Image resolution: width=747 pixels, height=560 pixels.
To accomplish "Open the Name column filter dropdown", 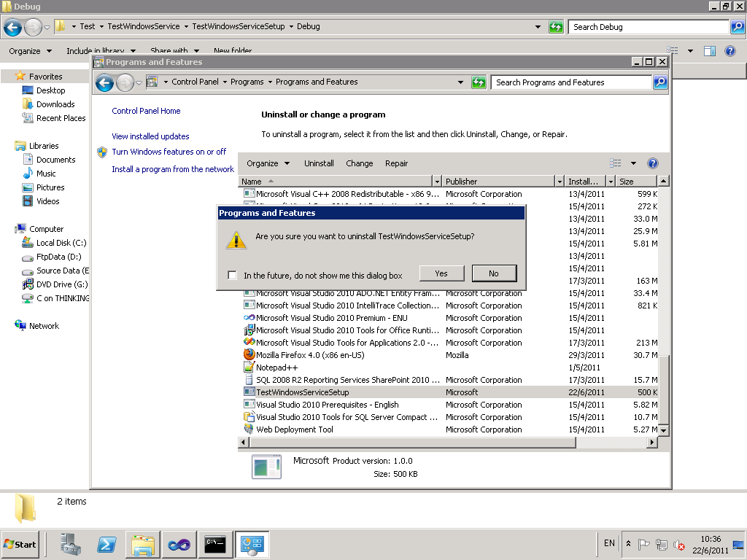I will point(437,182).
